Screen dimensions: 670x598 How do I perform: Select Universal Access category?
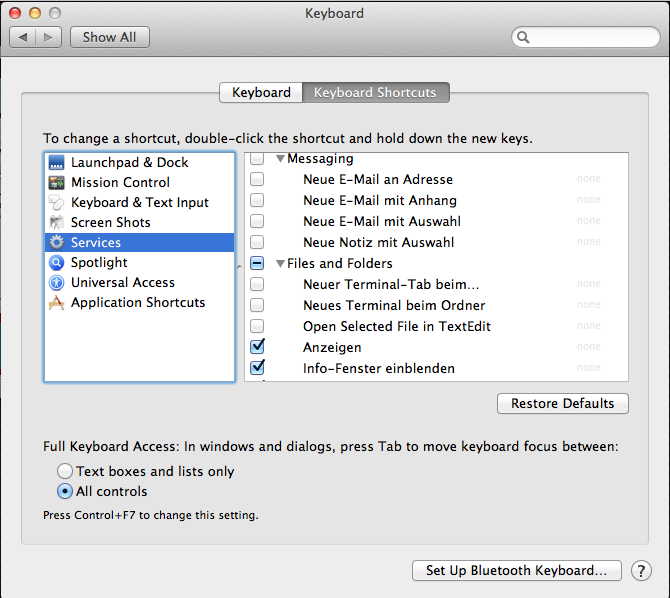[140, 283]
